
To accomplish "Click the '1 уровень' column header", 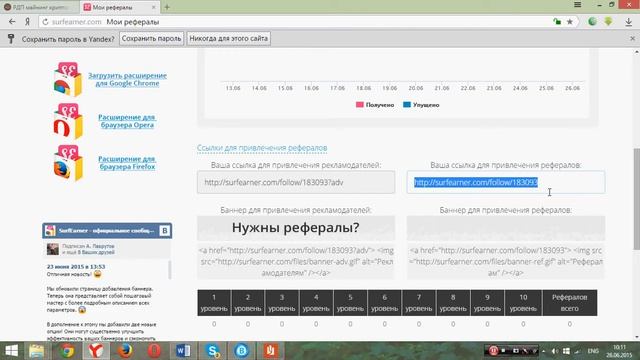I will (x=214, y=303).
